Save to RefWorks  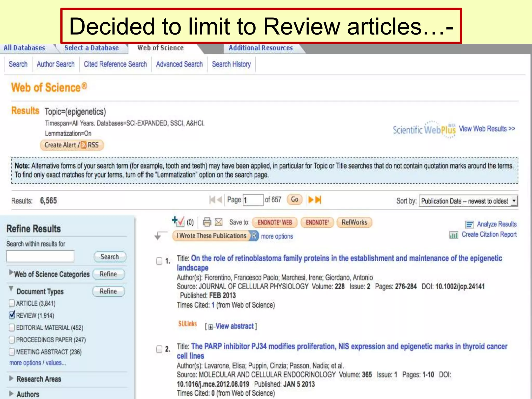pos(354,222)
